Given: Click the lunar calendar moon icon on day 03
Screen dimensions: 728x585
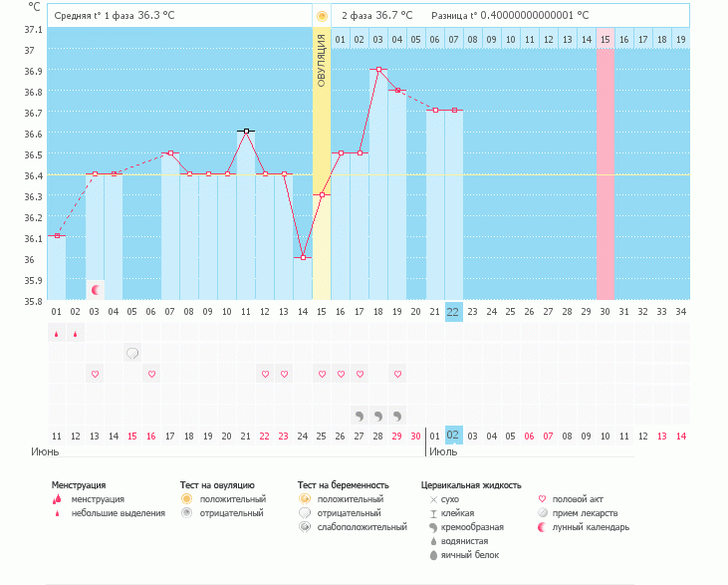Looking at the screenshot, I should pos(96,290).
